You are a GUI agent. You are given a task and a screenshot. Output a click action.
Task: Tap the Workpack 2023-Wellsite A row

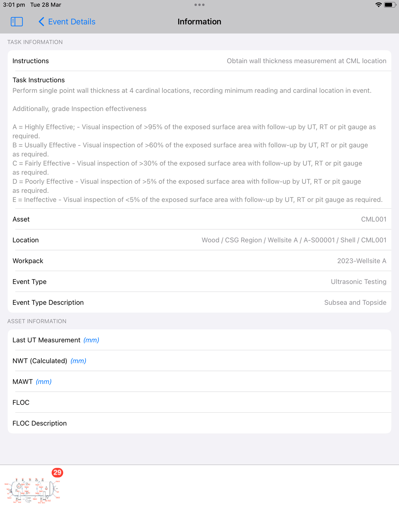tap(199, 261)
